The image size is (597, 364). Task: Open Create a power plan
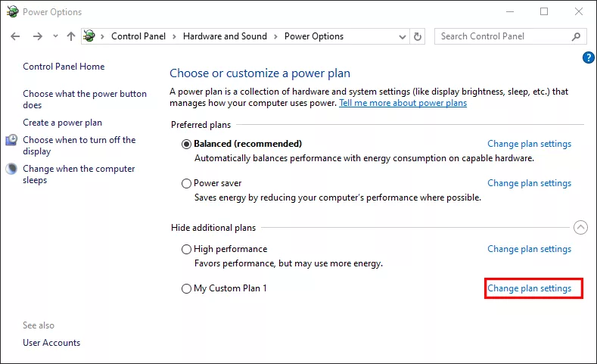pyautogui.click(x=63, y=123)
